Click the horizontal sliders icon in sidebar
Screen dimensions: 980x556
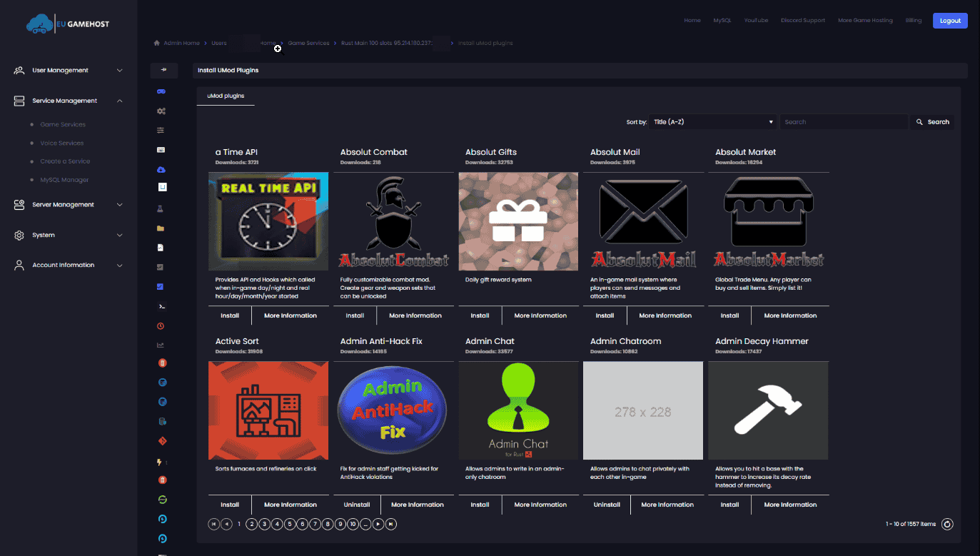(x=161, y=131)
